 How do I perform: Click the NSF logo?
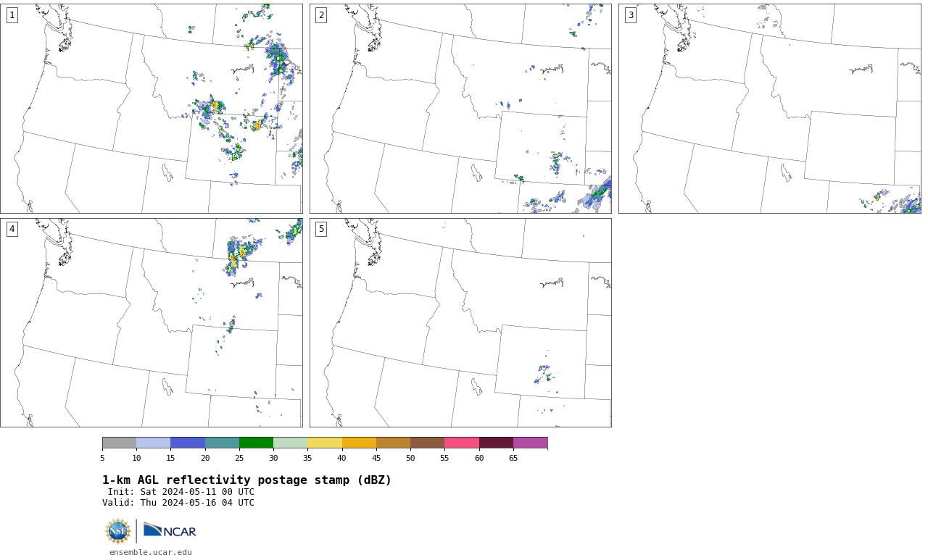pyautogui.click(x=118, y=531)
